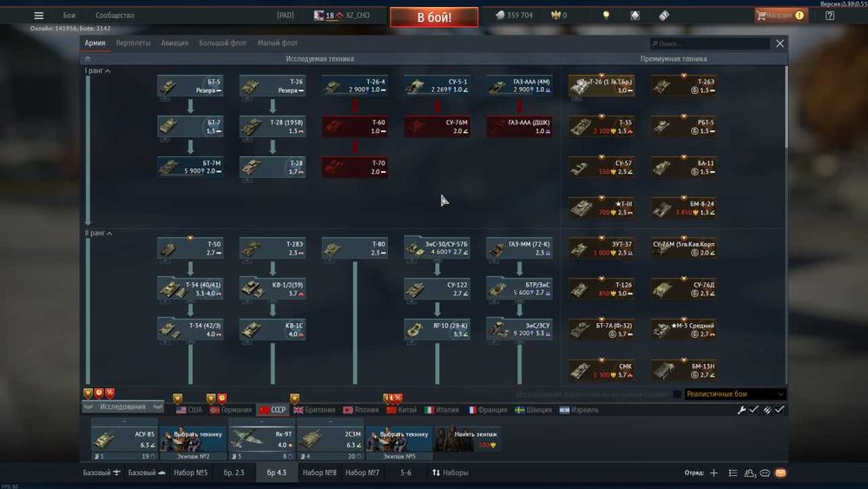Open the contacts list icon
This screenshot has height=489, width=868.
click(x=750, y=473)
